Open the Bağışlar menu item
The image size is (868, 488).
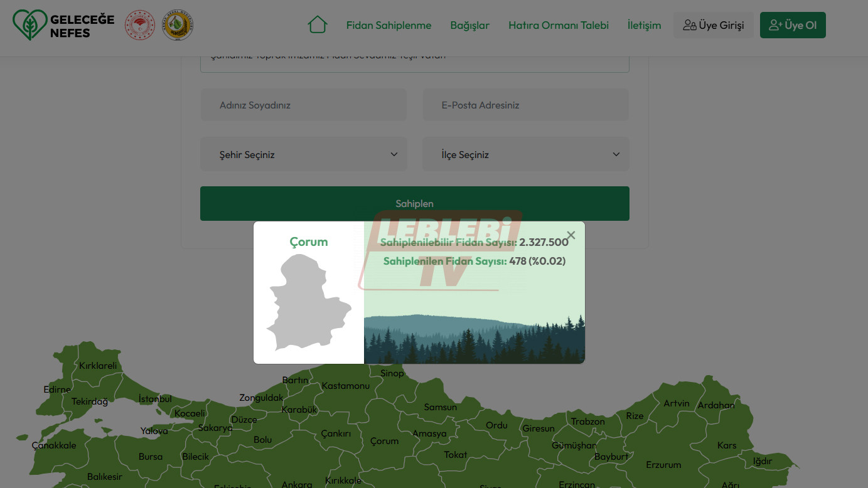pos(469,26)
